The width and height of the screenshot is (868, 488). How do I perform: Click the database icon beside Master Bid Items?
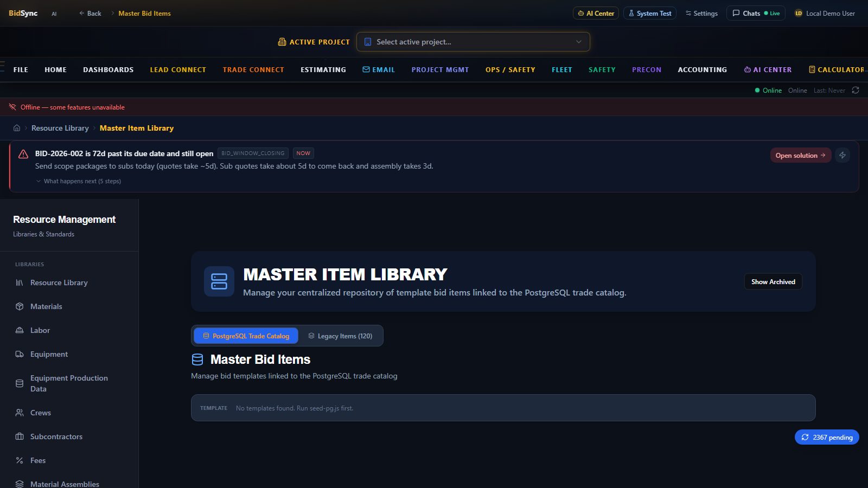[197, 359]
